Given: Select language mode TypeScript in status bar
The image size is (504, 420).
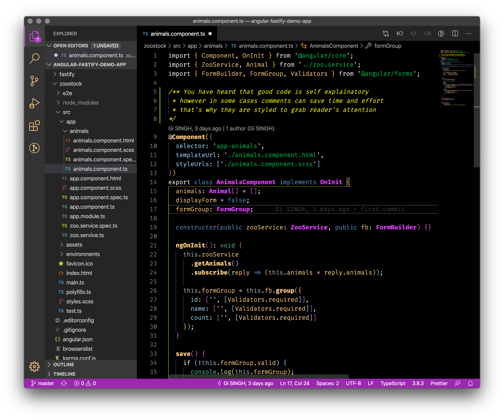Looking at the screenshot, I should click(393, 383).
